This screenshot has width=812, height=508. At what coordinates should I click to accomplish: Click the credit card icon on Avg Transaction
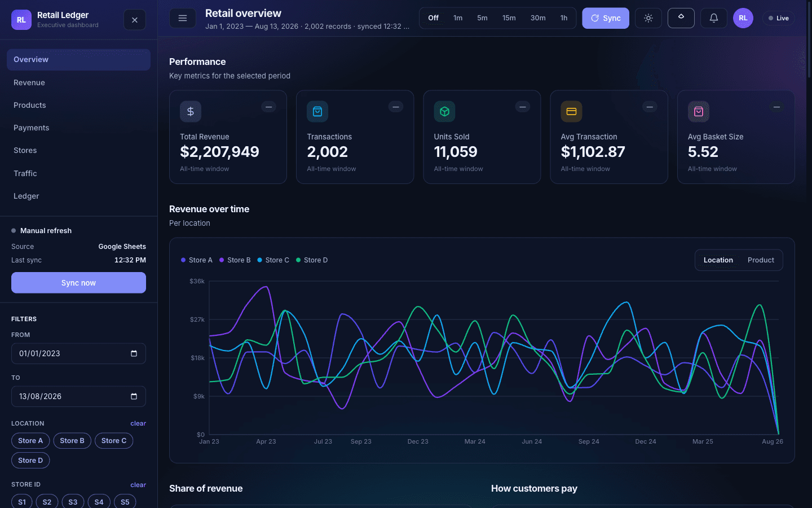[x=571, y=111]
